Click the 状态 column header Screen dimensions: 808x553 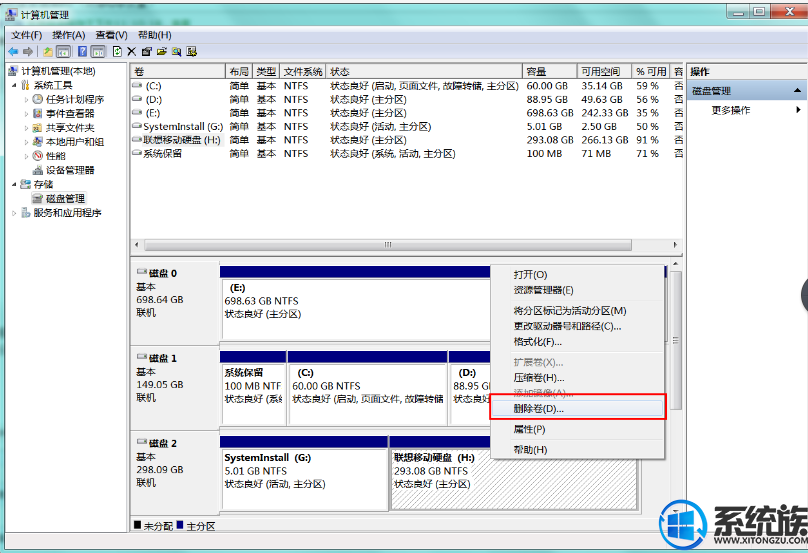[424, 71]
